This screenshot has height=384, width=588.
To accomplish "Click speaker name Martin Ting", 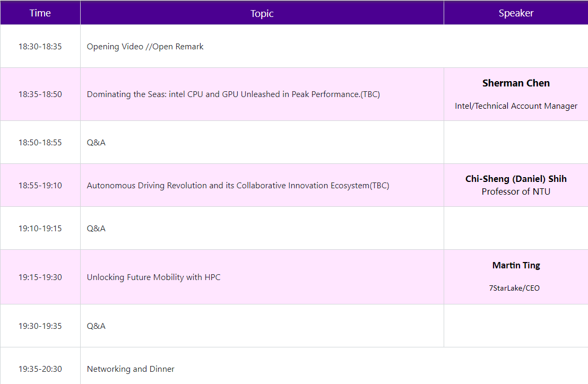I will 516,265.
